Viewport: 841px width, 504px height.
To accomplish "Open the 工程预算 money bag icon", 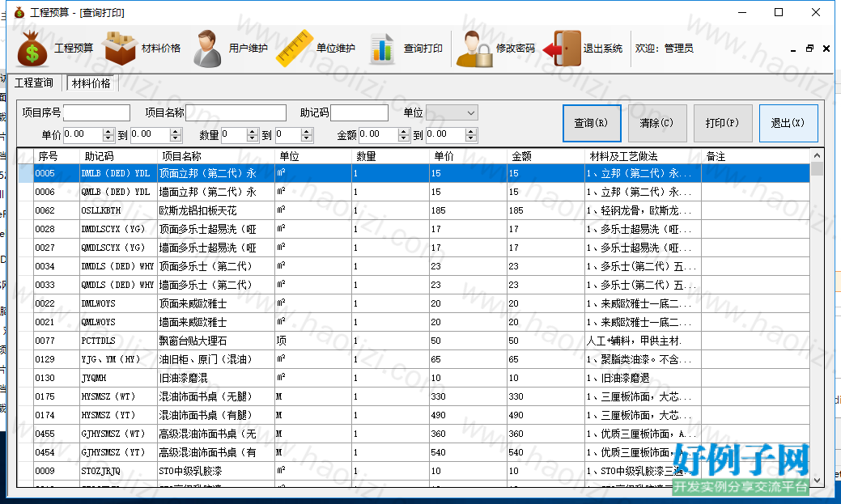I will [32, 49].
